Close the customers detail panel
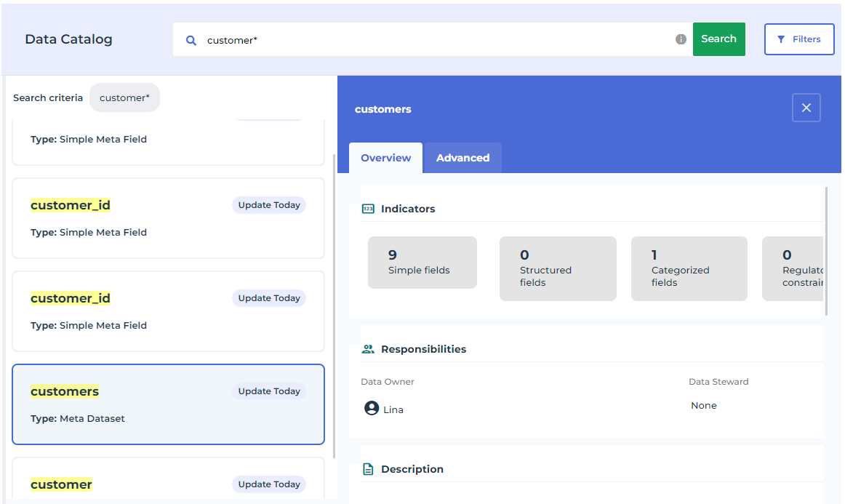The height and width of the screenshot is (504, 845). pos(806,108)
